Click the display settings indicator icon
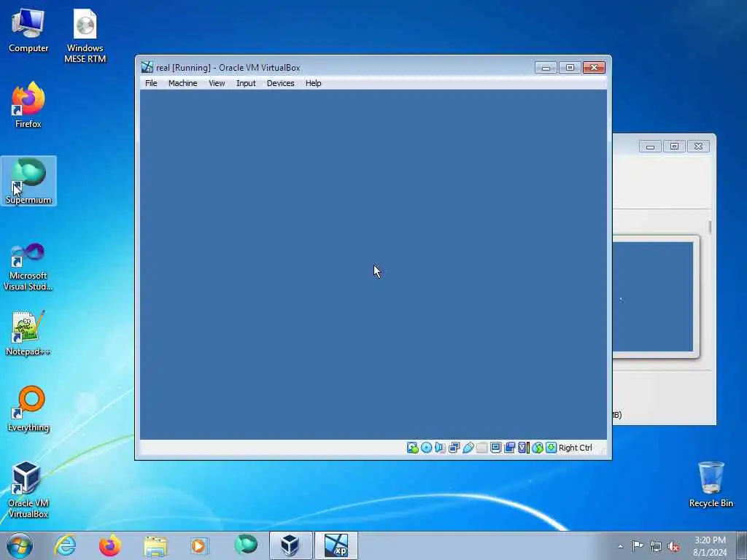 coord(495,448)
